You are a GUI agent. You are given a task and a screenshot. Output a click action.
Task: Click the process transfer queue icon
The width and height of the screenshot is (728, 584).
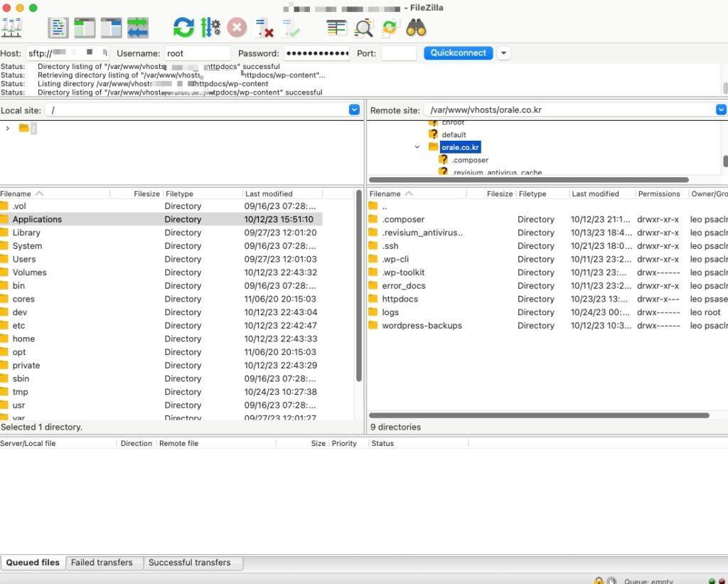point(210,28)
